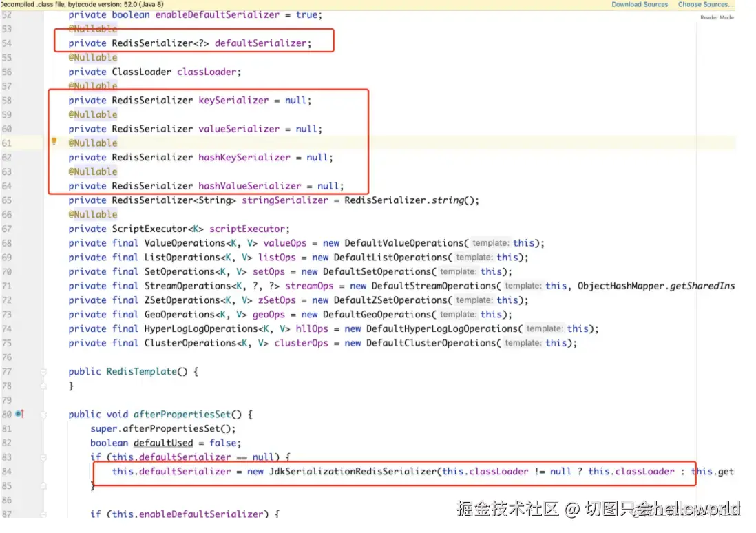756x533 pixels.
Task: Click the override gutter icon on line 80
Action: [20, 414]
